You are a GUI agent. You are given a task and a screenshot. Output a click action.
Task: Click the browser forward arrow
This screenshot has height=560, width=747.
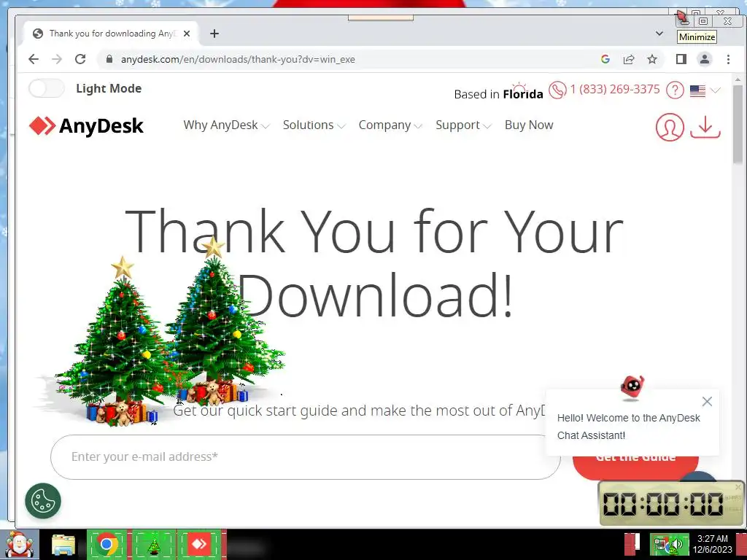pos(57,59)
